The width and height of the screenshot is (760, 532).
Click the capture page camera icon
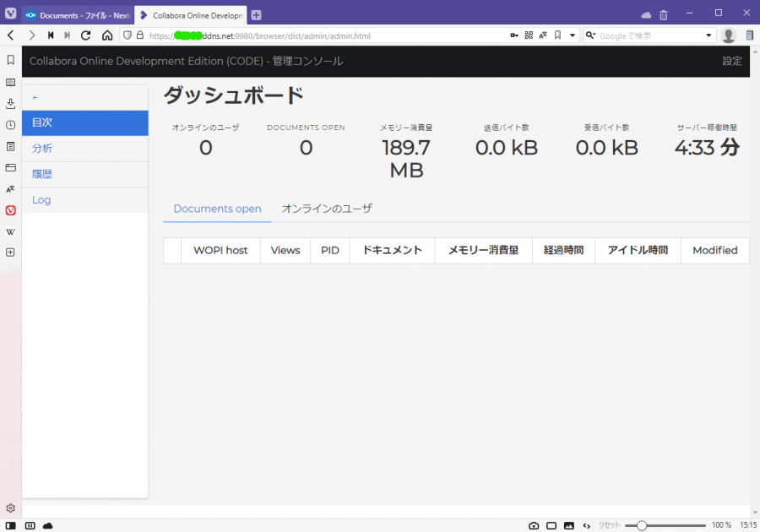534,525
